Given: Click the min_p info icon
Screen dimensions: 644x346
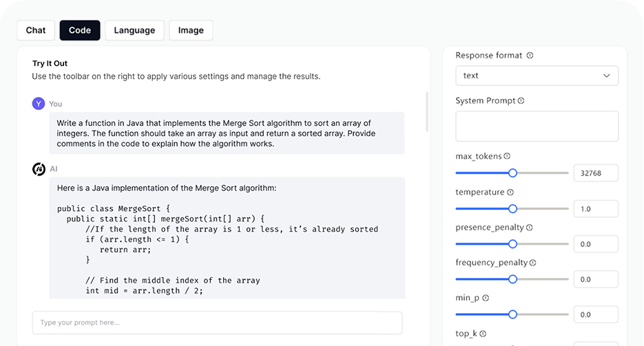Looking at the screenshot, I should (x=486, y=298).
